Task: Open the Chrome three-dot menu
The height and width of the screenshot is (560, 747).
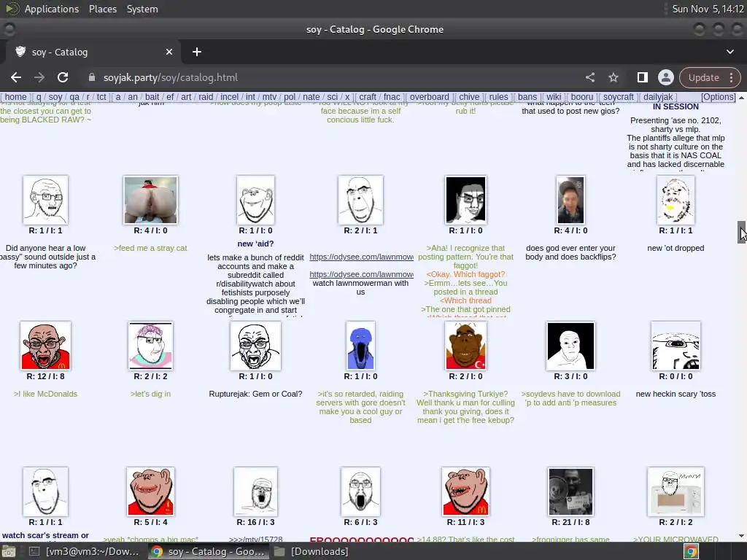Action: (731, 77)
